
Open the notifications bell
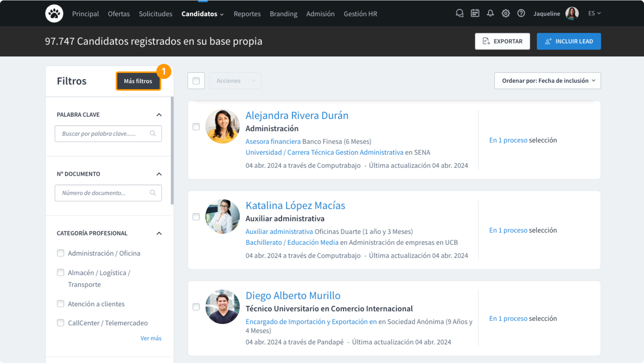pos(490,14)
